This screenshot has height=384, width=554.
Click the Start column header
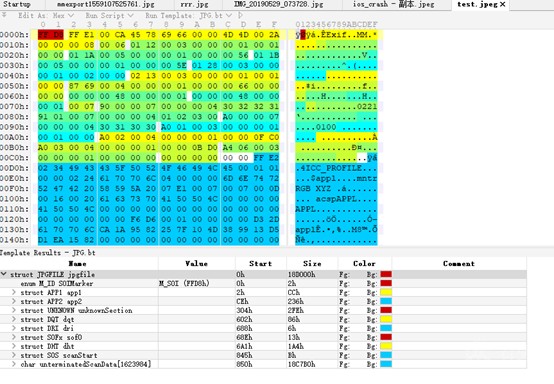(x=260, y=264)
